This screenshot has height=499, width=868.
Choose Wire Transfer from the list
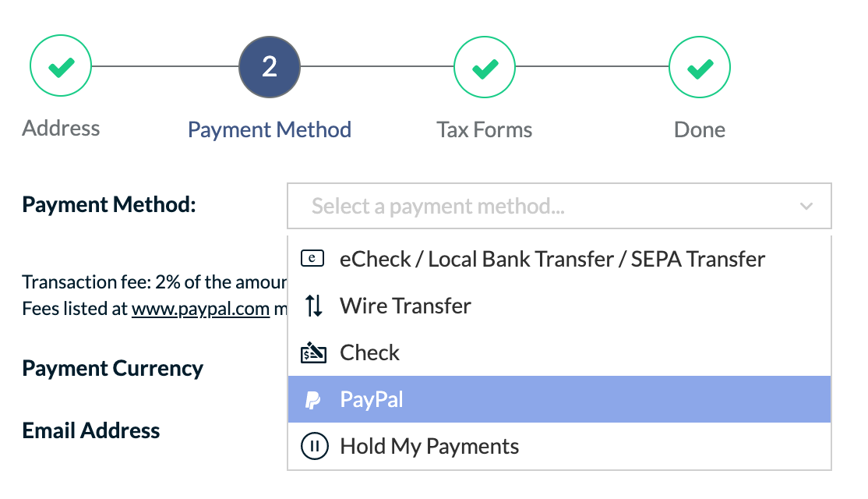point(405,306)
